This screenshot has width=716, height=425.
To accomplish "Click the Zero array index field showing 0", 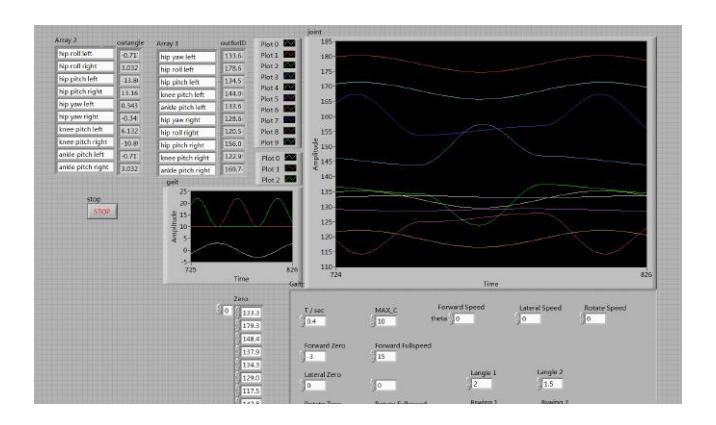I will pyautogui.click(x=227, y=310).
